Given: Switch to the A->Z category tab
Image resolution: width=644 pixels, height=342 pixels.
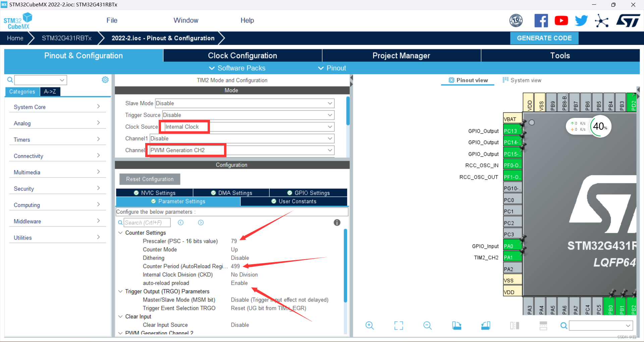Looking at the screenshot, I should click(x=50, y=91).
